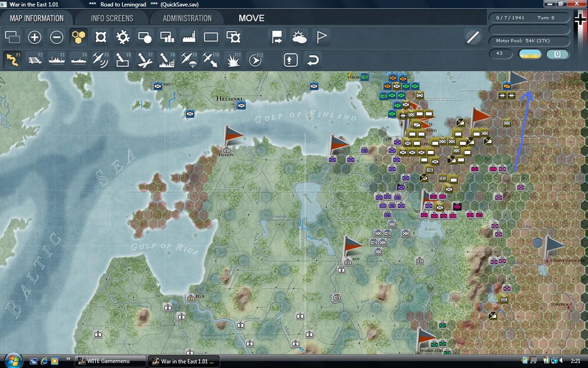This screenshot has width=588, height=368.
Task: Select F9 air transport parachute mode
Action: point(189,60)
